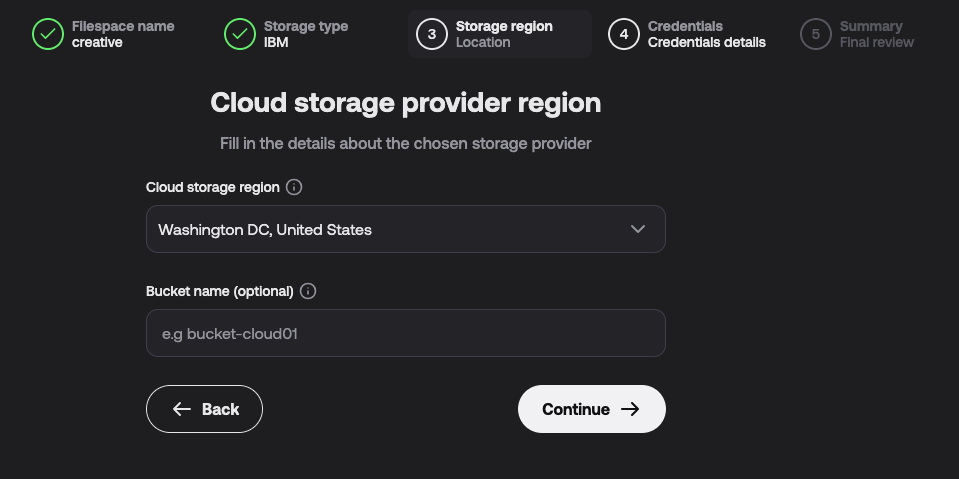
Task: Click the Back button
Action: pyautogui.click(x=204, y=409)
